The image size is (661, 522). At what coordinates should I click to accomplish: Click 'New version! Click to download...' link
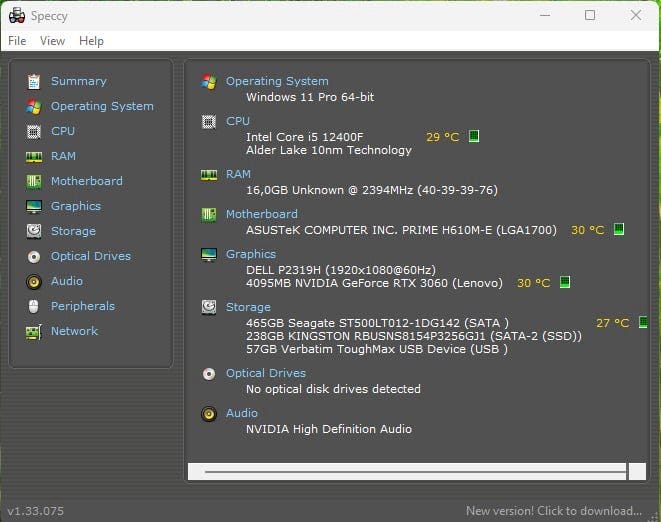click(x=554, y=511)
